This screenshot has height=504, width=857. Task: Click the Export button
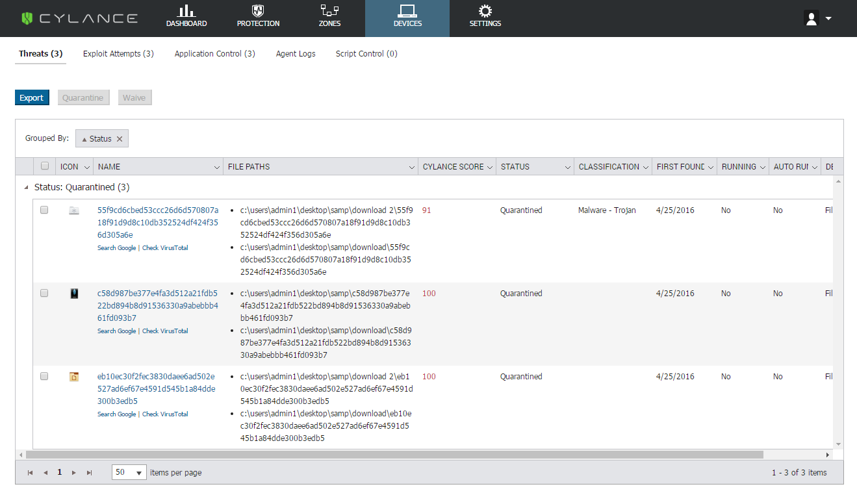click(32, 98)
